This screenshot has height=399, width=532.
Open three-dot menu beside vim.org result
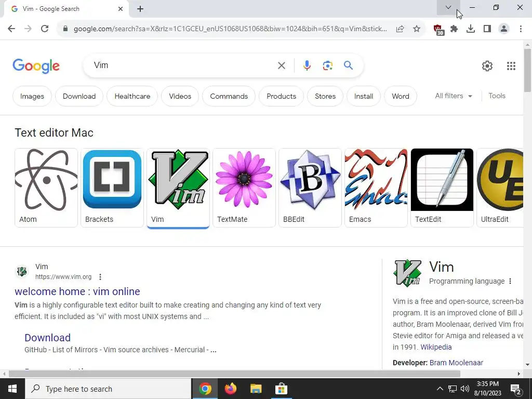click(100, 277)
